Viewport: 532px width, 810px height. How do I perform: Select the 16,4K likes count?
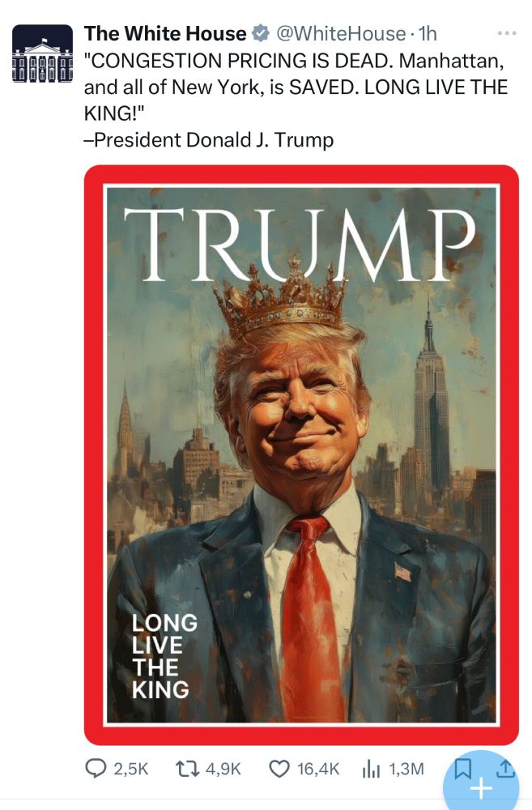pyautogui.click(x=318, y=769)
